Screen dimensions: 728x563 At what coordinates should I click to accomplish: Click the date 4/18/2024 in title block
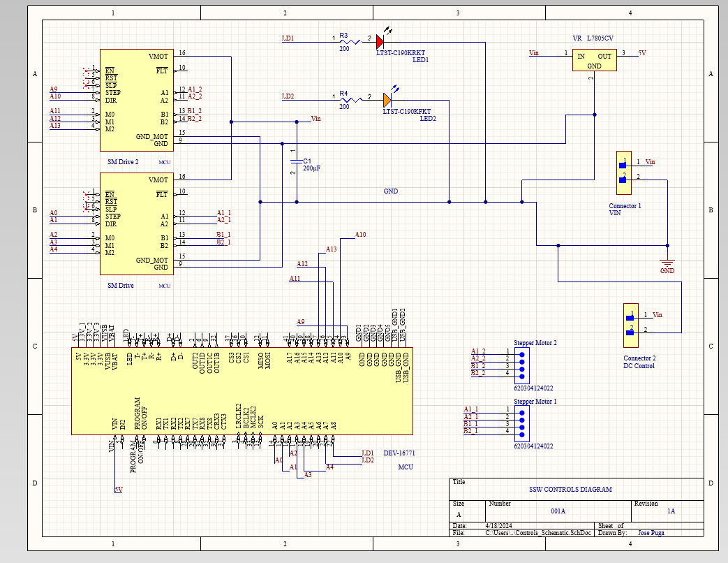coord(499,526)
